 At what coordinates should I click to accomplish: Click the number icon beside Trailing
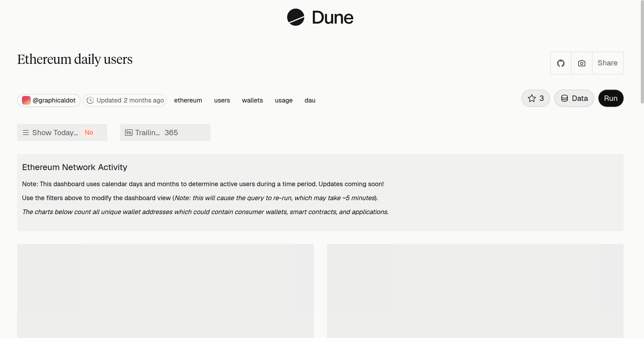pyautogui.click(x=129, y=133)
